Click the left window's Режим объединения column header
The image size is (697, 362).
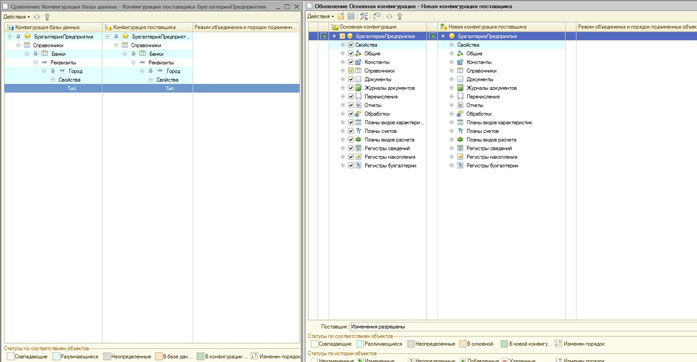click(246, 27)
